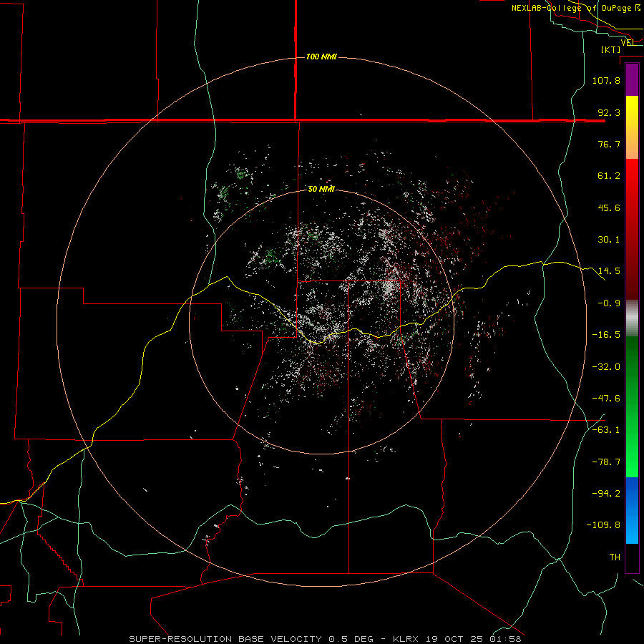Screen dimensions: 644x644
Task: Click the 100 NMI range ring label
Action: pyautogui.click(x=321, y=57)
